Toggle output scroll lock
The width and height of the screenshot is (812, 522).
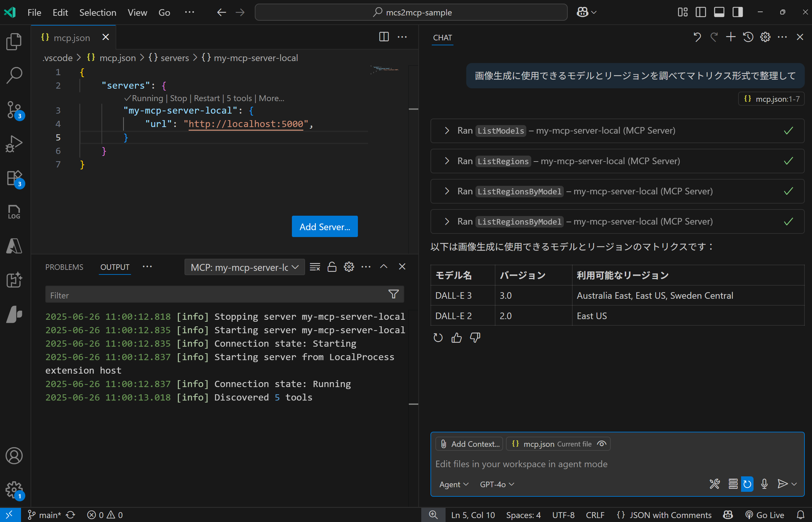pyautogui.click(x=332, y=267)
